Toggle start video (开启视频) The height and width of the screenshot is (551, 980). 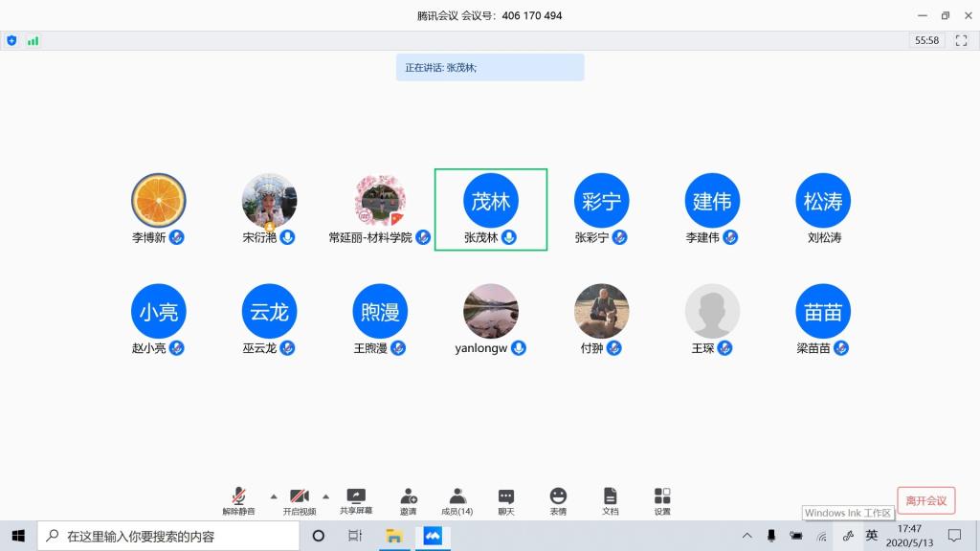299,496
